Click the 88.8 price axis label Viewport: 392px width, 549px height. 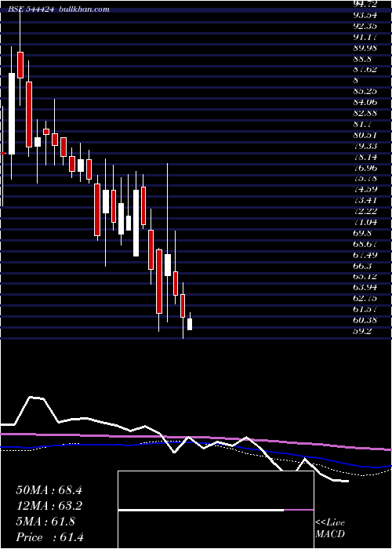pos(362,59)
